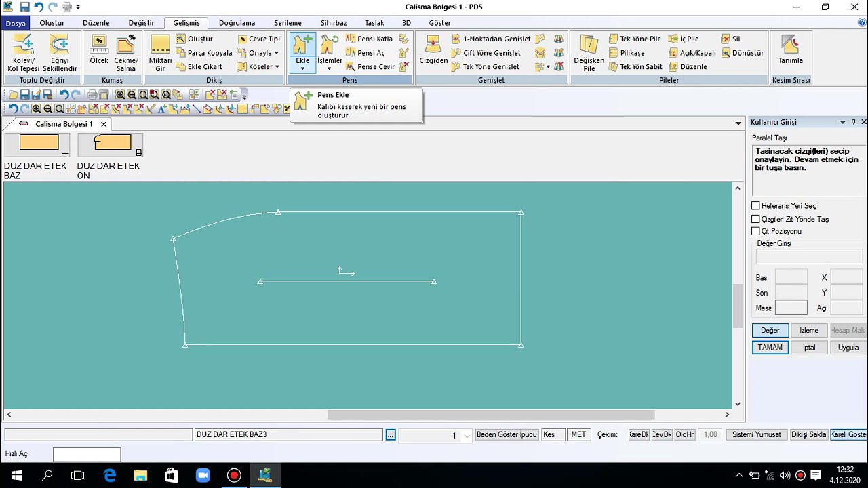Enable Referans Yeri Seç checkbox
The image size is (868, 488).
[x=755, y=205]
